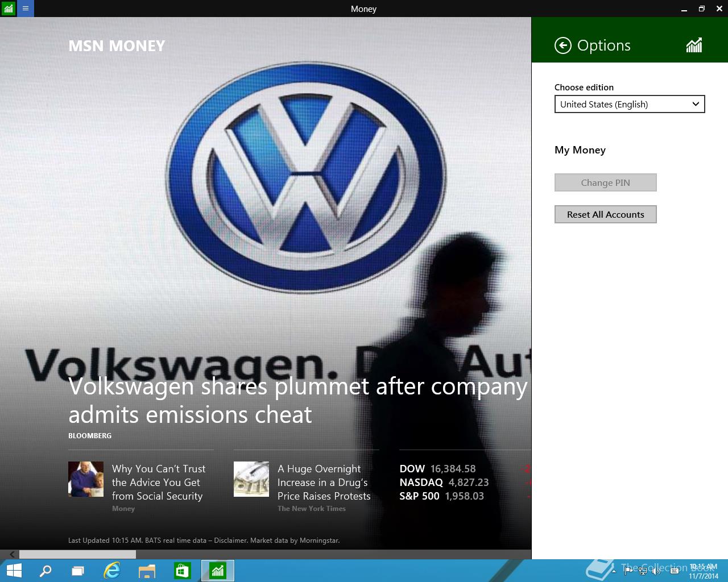Image resolution: width=728 pixels, height=582 pixels.
Task: Click the taskbar clock and date
Action: tap(704, 571)
